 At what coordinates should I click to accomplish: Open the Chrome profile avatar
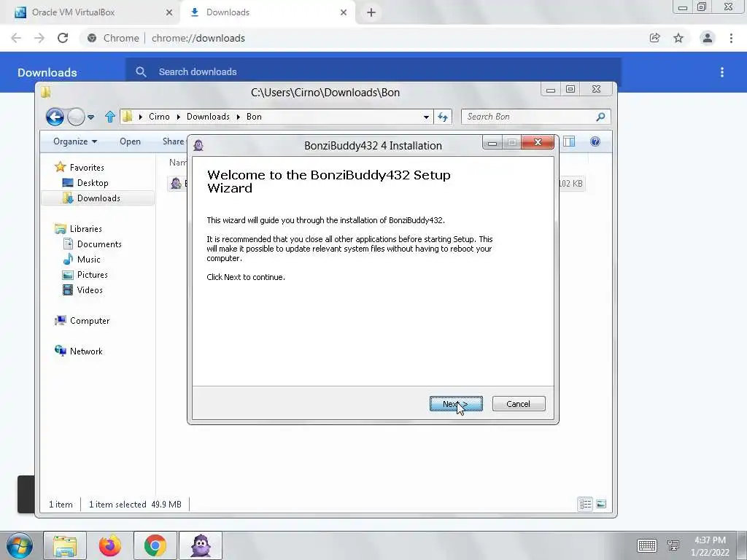pyautogui.click(x=708, y=38)
